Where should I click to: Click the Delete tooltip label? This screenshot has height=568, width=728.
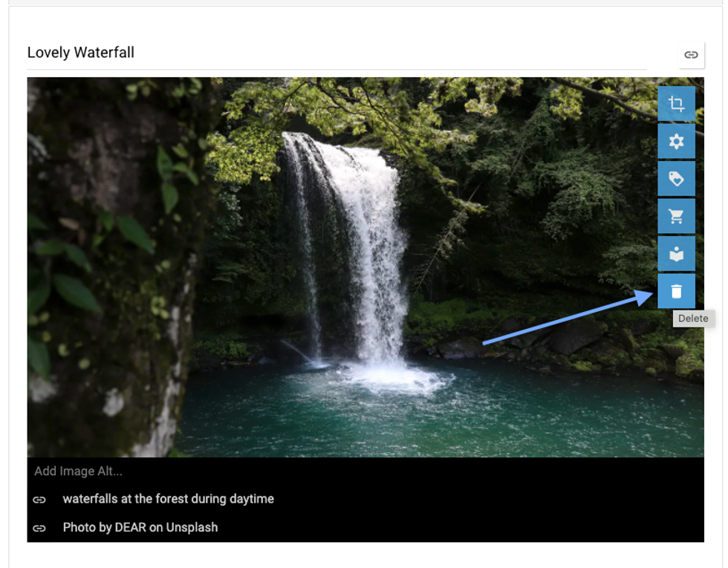(x=692, y=319)
